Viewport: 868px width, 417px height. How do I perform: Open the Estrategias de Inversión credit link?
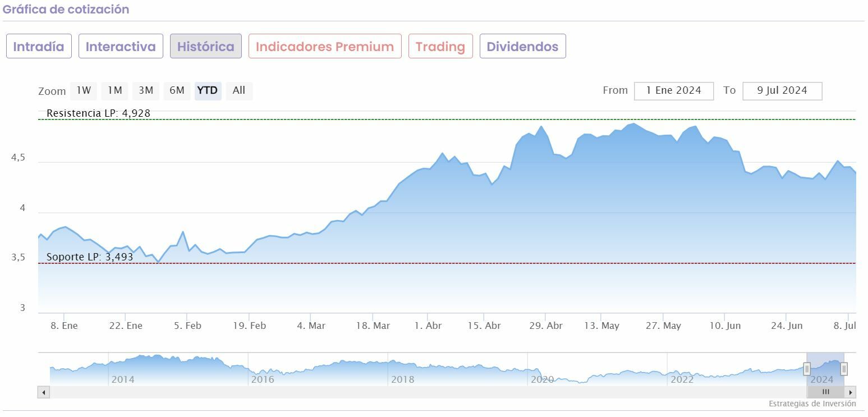coord(812,404)
